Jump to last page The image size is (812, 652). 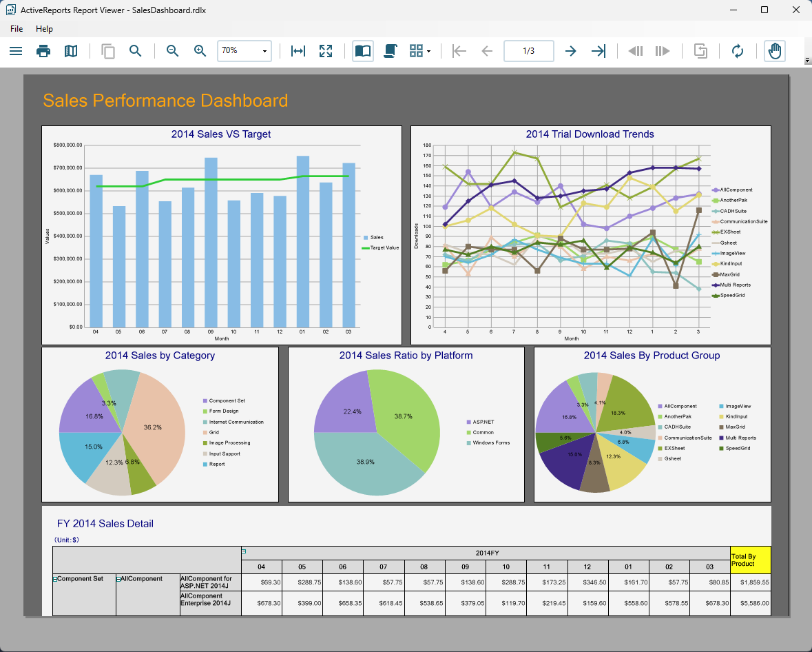[x=598, y=51]
